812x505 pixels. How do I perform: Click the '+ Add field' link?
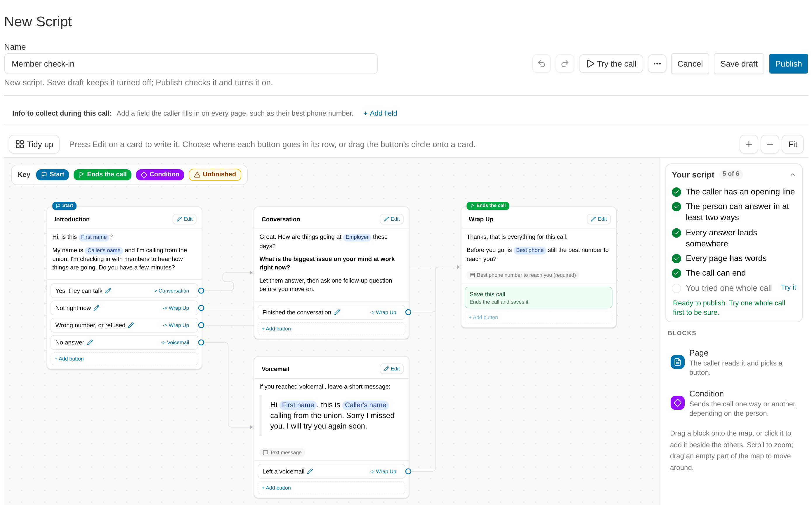[x=380, y=113]
